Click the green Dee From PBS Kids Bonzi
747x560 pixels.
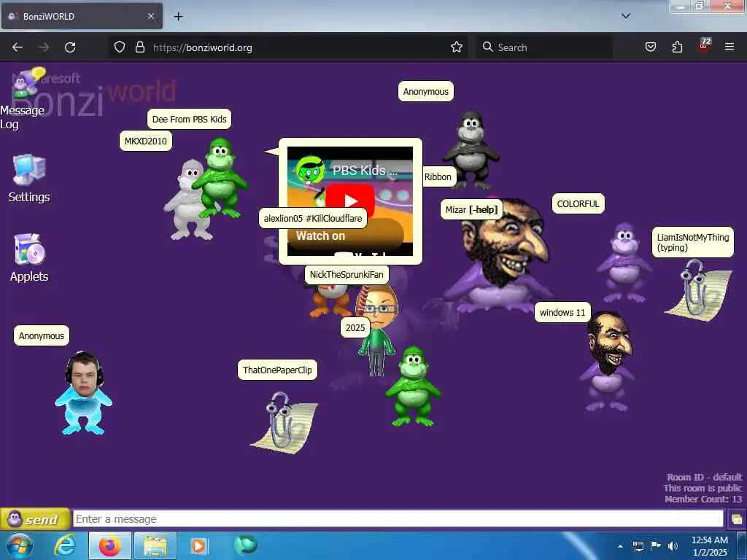pos(220,179)
